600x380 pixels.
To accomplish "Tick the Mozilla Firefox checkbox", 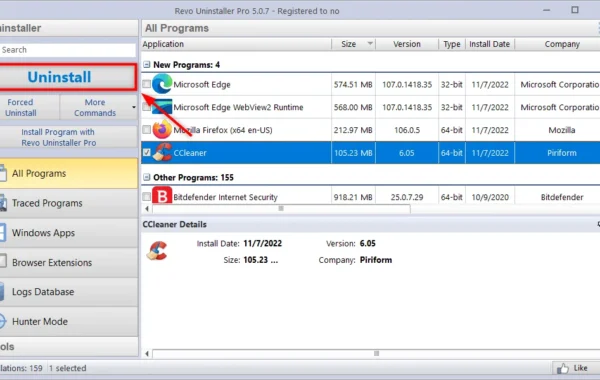I will [146, 130].
